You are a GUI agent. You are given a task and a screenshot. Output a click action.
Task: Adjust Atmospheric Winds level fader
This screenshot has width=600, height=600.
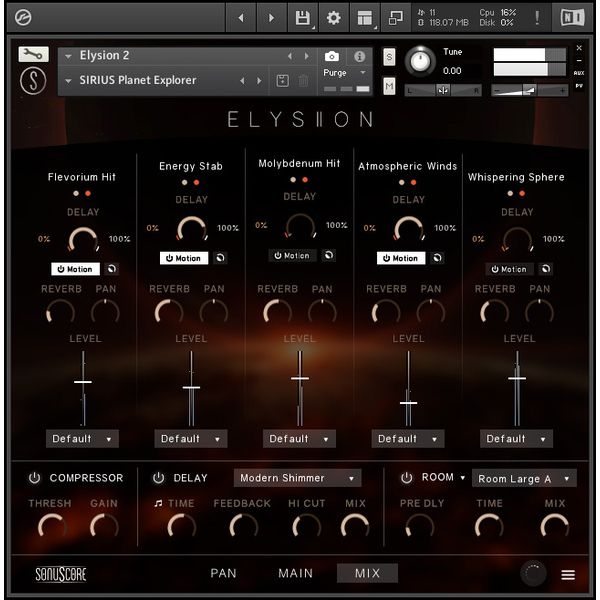click(x=408, y=403)
